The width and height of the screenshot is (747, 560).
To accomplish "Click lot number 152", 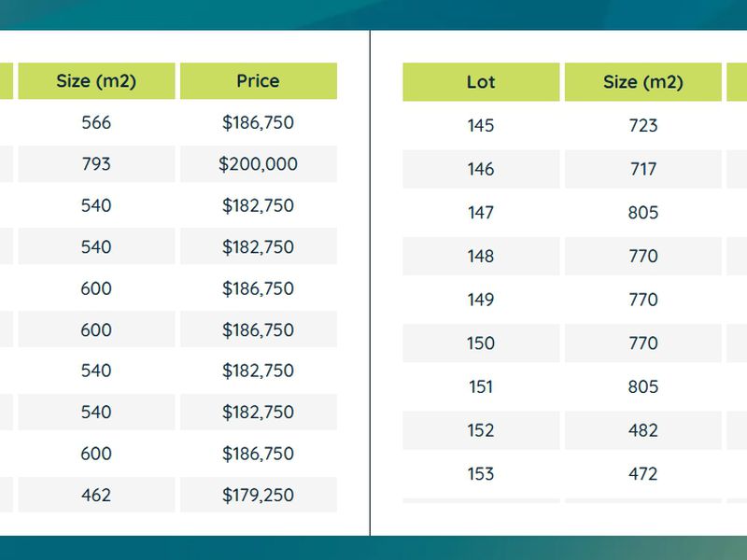I will (x=481, y=430).
